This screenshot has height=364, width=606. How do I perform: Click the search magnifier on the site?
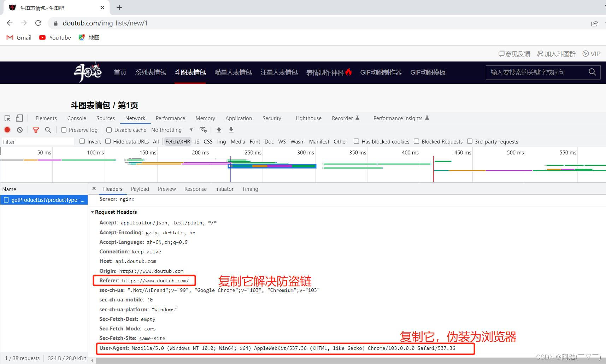point(592,72)
